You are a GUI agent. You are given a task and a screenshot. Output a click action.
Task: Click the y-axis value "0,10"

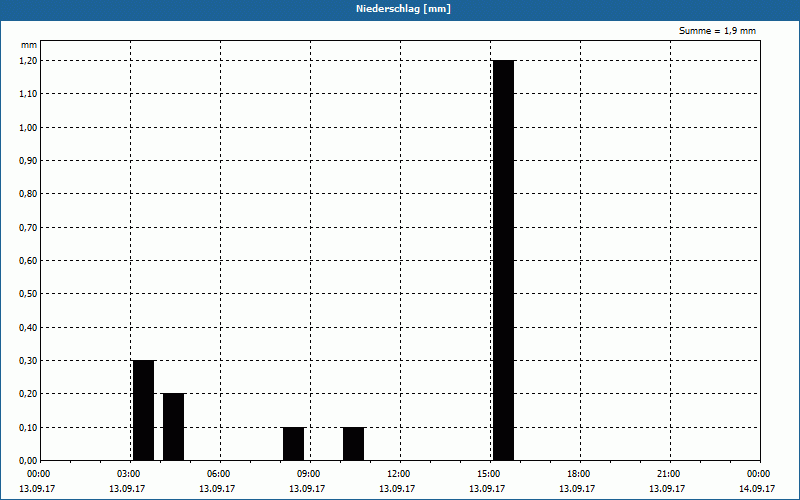28,428
